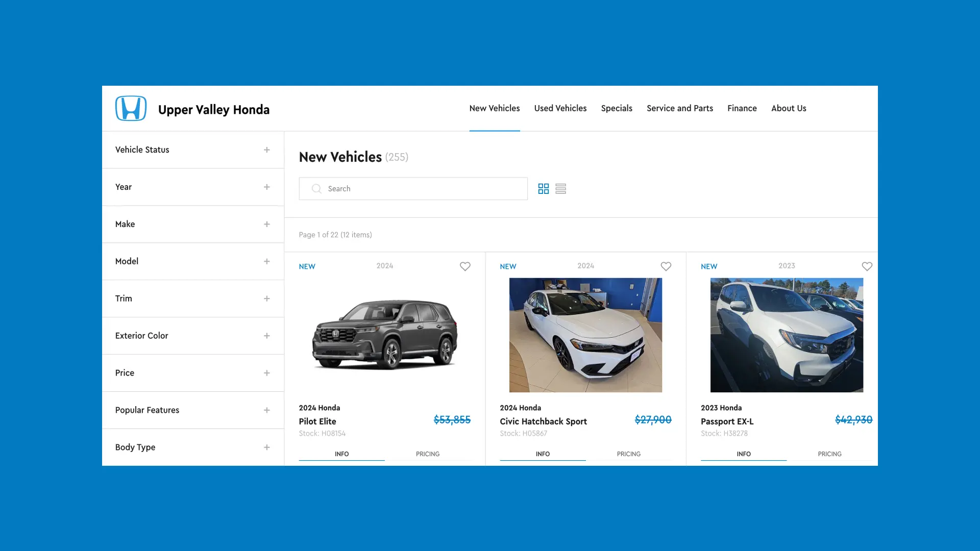Favorite the 2024 Pilot Elite

pos(465,266)
